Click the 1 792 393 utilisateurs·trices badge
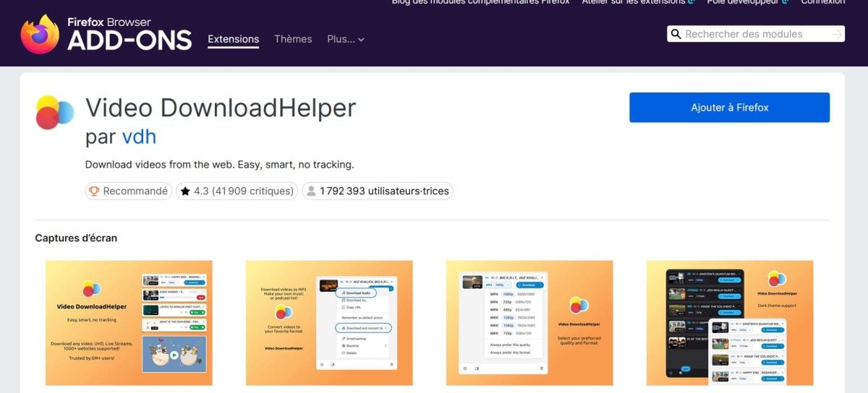868x393 pixels. pyautogui.click(x=378, y=191)
